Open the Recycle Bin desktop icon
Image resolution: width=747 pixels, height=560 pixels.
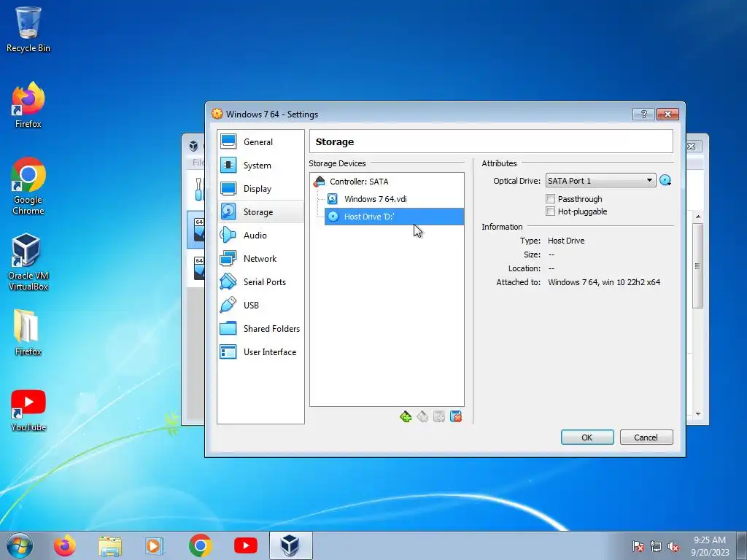[28, 29]
